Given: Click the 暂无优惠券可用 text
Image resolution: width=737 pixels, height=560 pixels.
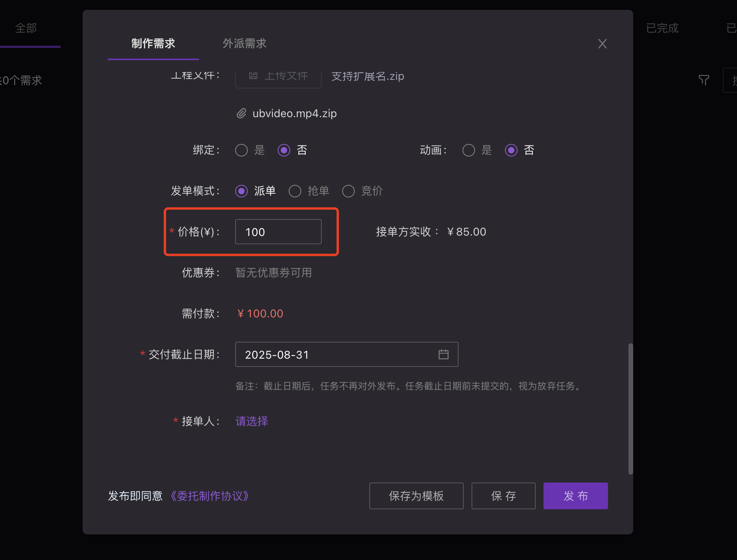Looking at the screenshot, I should tap(273, 273).
